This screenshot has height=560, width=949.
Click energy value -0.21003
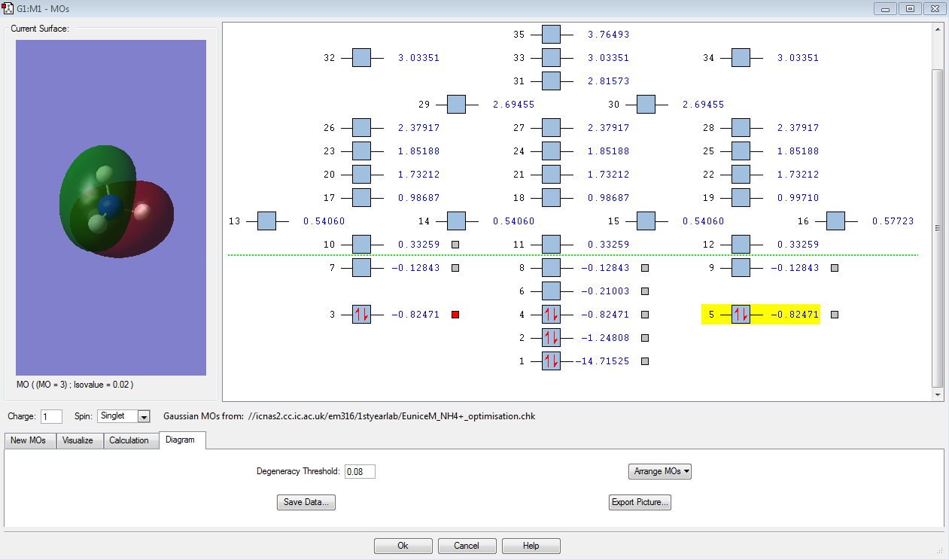pos(605,291)
